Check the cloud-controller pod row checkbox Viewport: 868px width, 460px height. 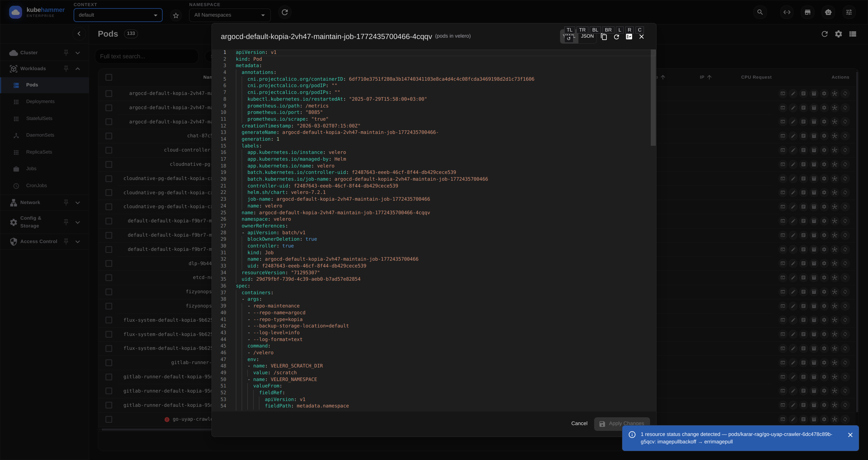(x=109, y=150)
